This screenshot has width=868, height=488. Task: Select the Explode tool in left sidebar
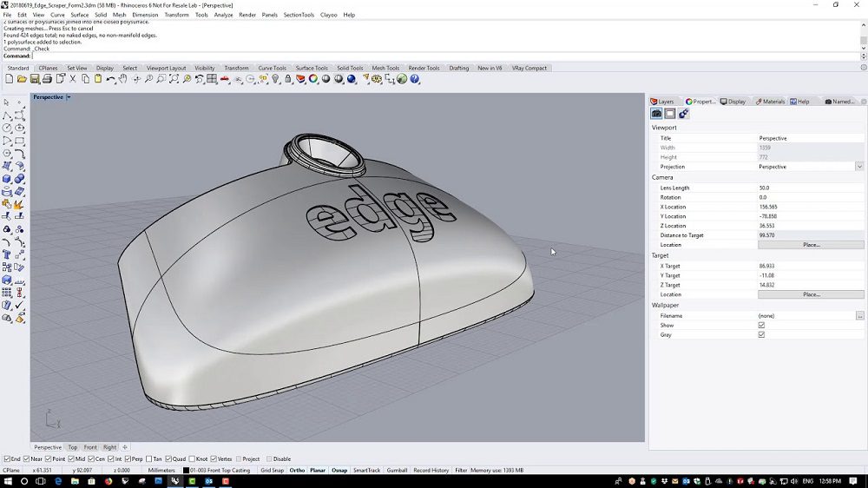coord(20,204)
